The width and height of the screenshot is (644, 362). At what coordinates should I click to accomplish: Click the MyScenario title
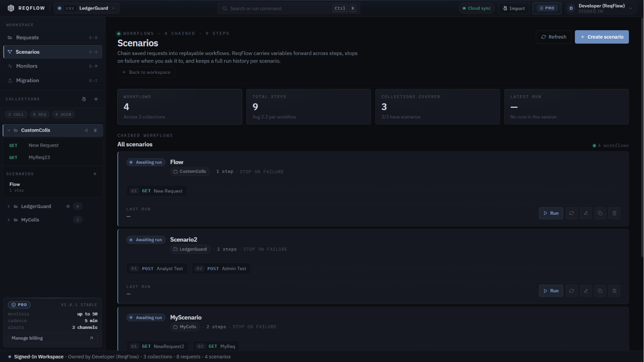click(186, 318)
